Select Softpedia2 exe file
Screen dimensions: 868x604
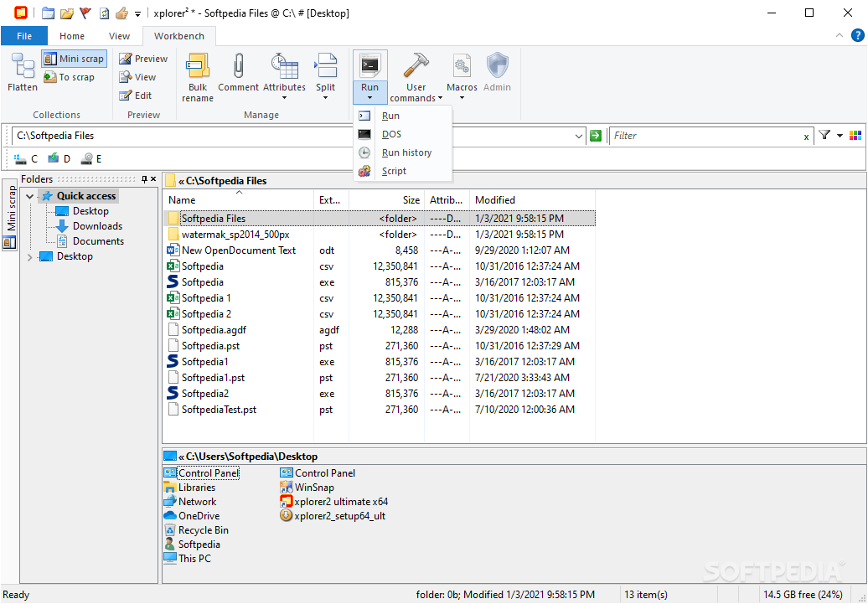pyautogui.click(x=204, y=394)
